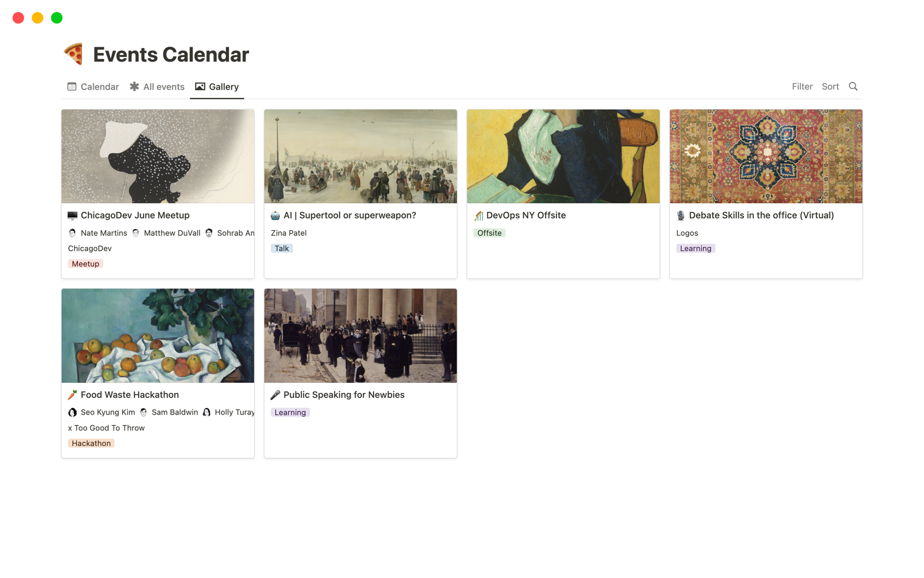The width and height of the screenshot is (924, 578).
Task: Click the mic icon beside Public Speaking for Newbies
Action: point(275,395)
